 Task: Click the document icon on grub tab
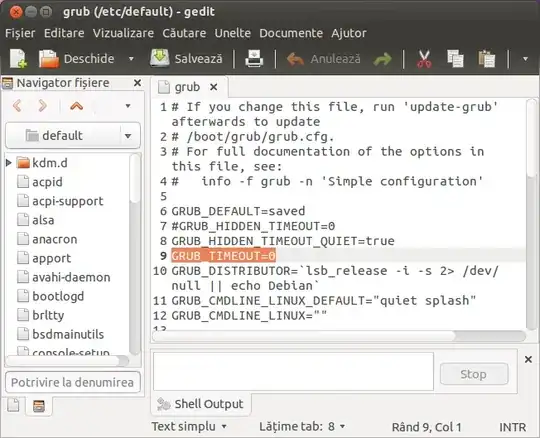point(164,87)
